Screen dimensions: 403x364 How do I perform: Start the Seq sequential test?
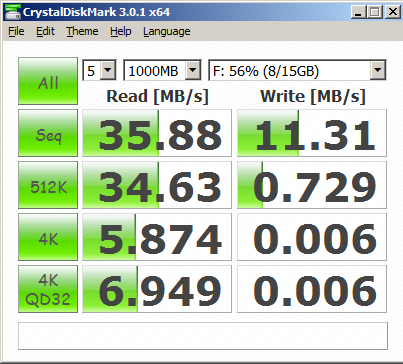pyautogui.click(x=48, y=133)
